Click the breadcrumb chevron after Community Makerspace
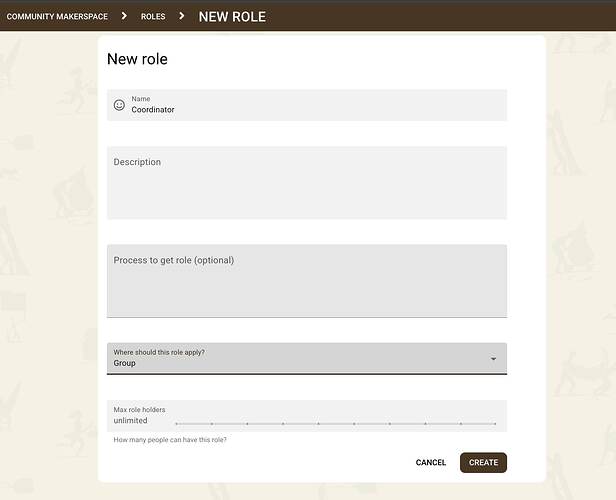This screenshot has width=616, height=500. 124,16
